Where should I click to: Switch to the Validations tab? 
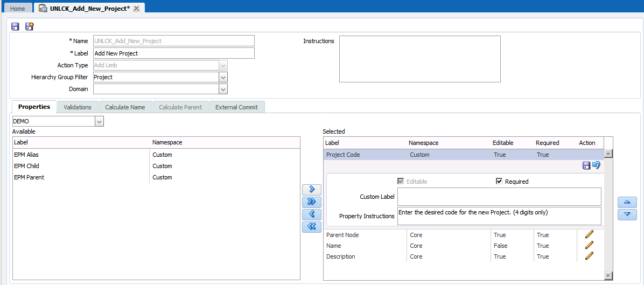78,107
